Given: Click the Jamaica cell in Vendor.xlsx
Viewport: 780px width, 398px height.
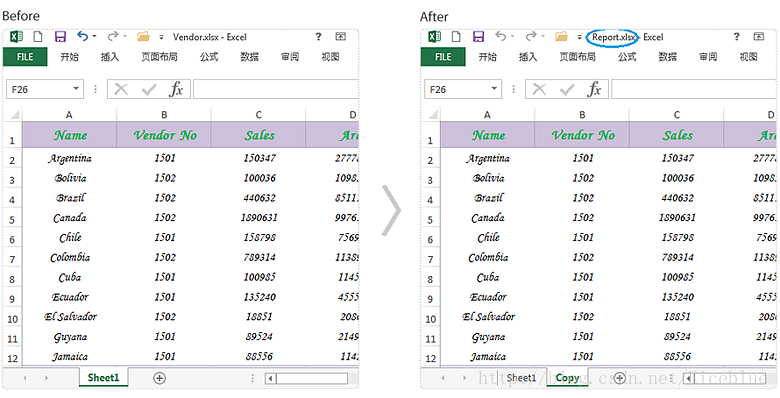Looking at the screenshot, I should point(70,357).
